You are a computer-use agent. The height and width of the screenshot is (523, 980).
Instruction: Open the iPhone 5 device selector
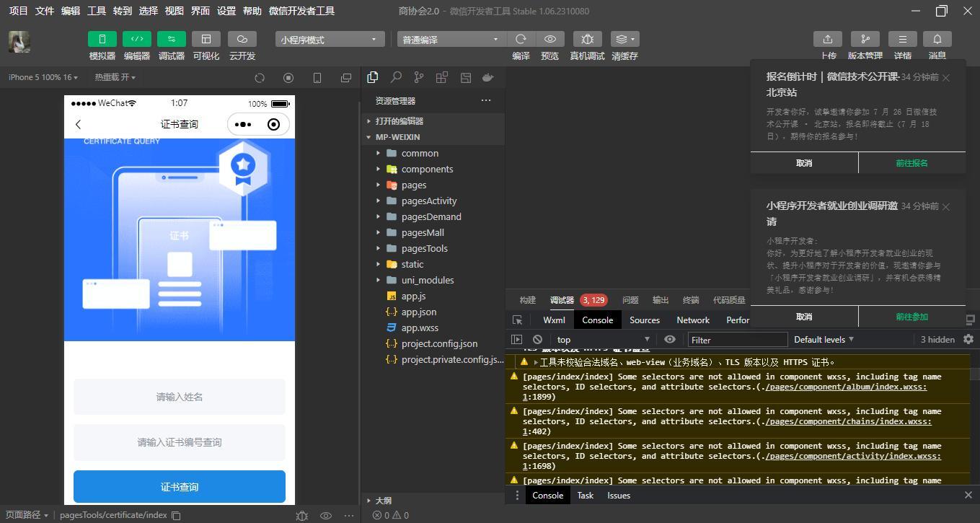(43, 77)
